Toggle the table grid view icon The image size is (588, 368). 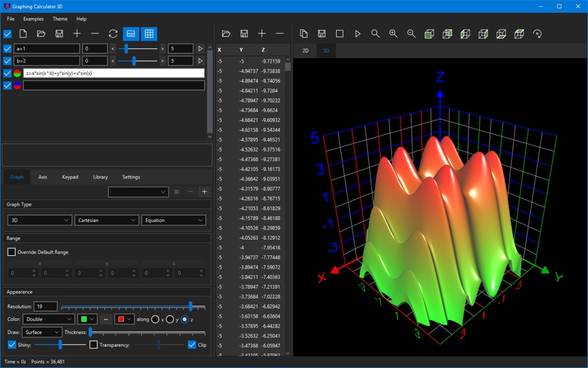(x=149, y=33)
